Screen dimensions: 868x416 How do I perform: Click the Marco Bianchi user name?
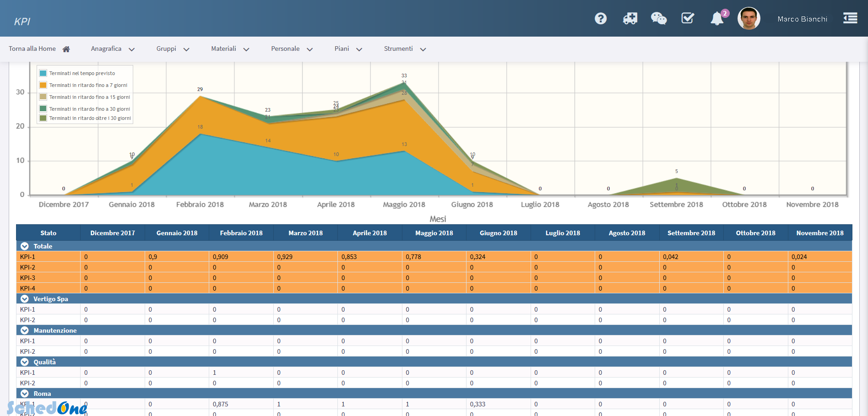(802, 19)
